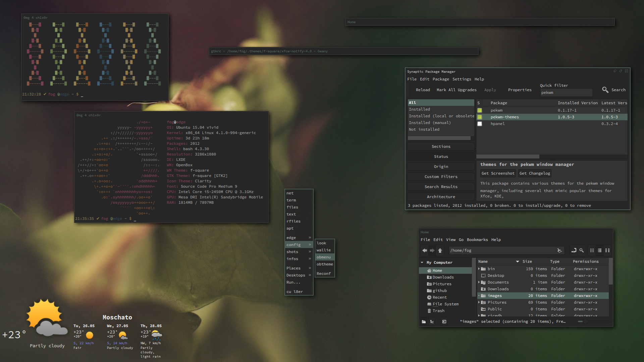644x362 pixels.
Task: Open edge submenu in desktop menu
Action: [299, 238]
